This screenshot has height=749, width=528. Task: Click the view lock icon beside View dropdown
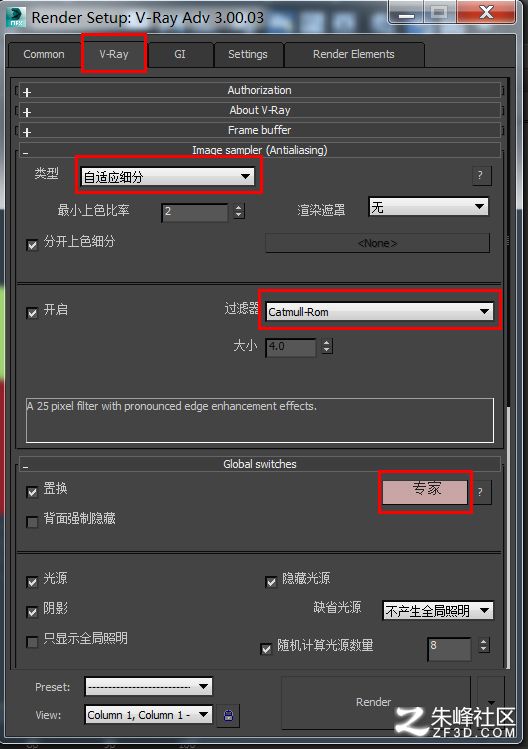pyautogui.click(x=228, y=715)
